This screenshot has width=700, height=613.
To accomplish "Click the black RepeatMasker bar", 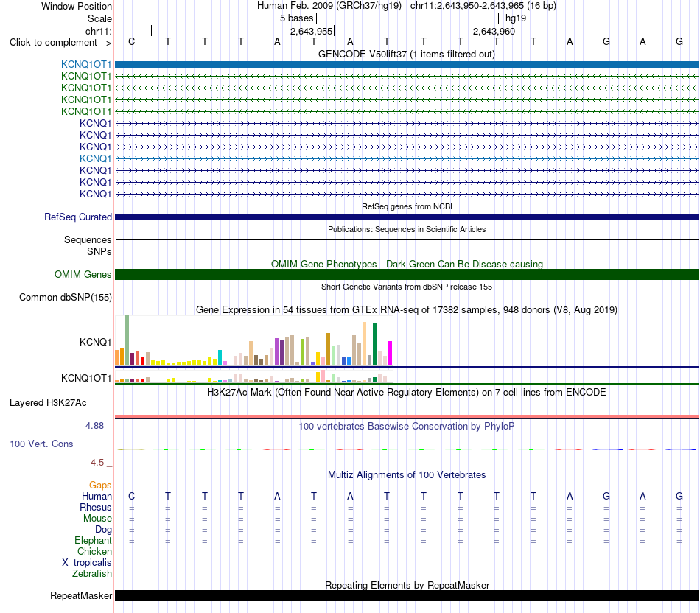I will click(x=407, y=595).
